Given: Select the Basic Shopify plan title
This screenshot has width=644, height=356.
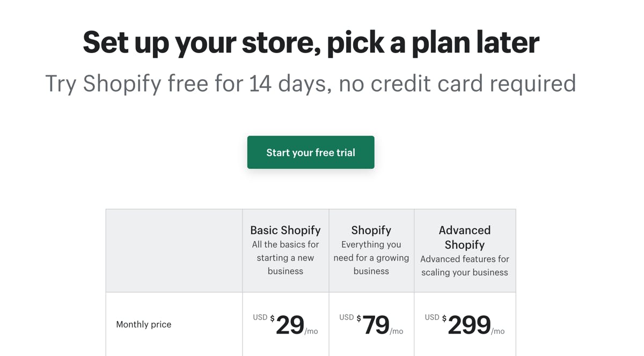Looking at the screenshot, I should click(x=286, y=230).
